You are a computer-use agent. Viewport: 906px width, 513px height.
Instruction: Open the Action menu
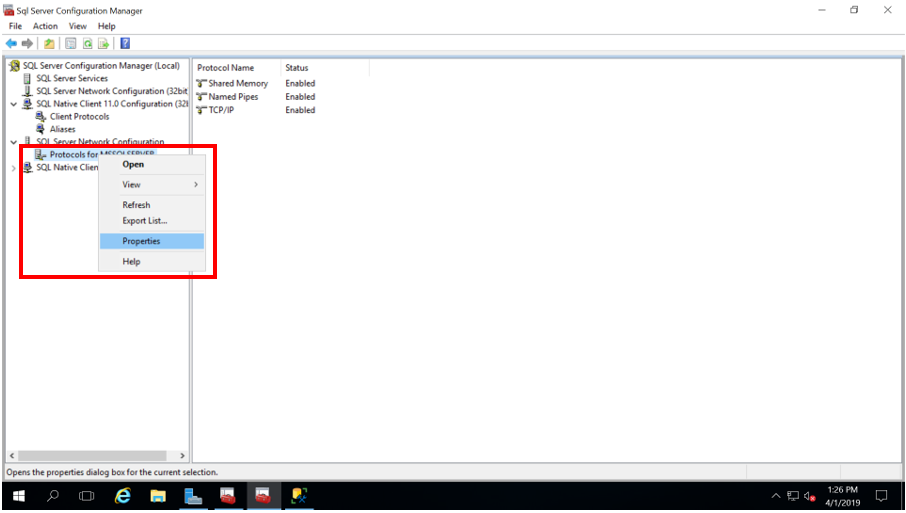(45, 26)
